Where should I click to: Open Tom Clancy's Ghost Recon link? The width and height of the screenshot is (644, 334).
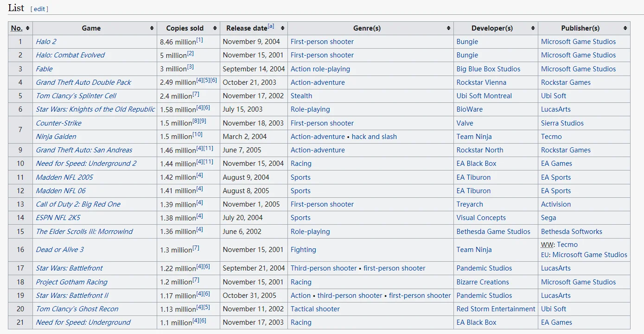[x=77, y=309]
